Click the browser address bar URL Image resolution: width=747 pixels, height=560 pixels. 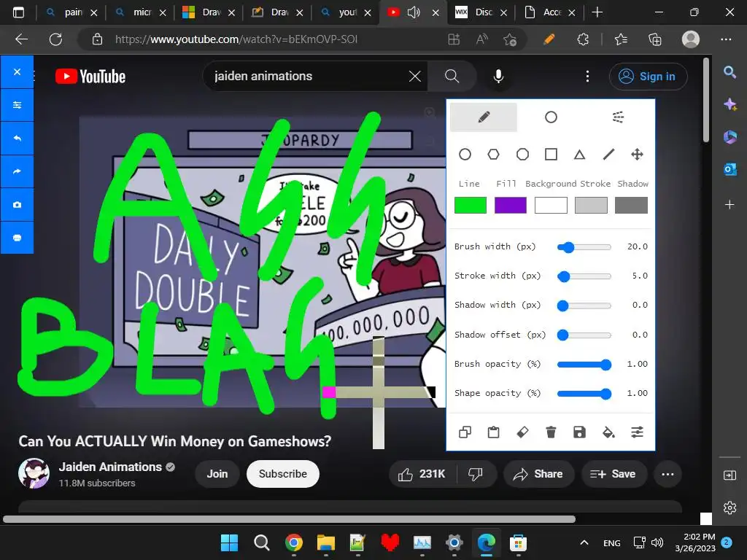236,39
